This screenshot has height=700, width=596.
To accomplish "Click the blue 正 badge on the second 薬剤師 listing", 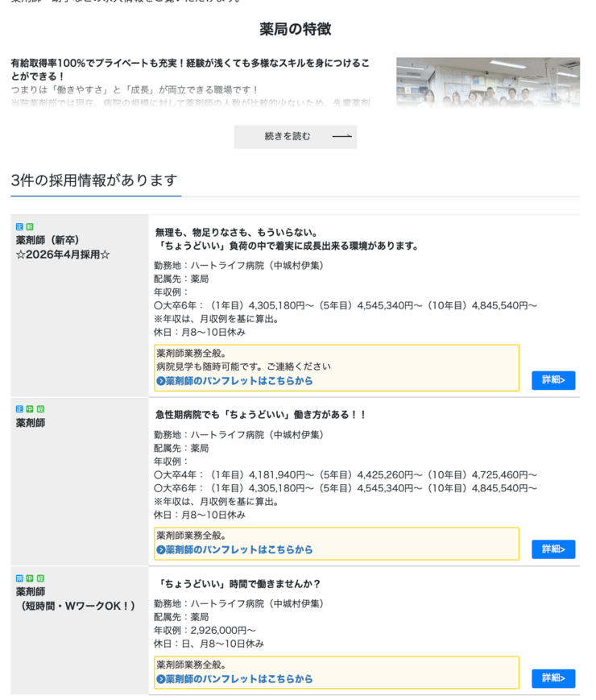I will click(x=19, y=409).
